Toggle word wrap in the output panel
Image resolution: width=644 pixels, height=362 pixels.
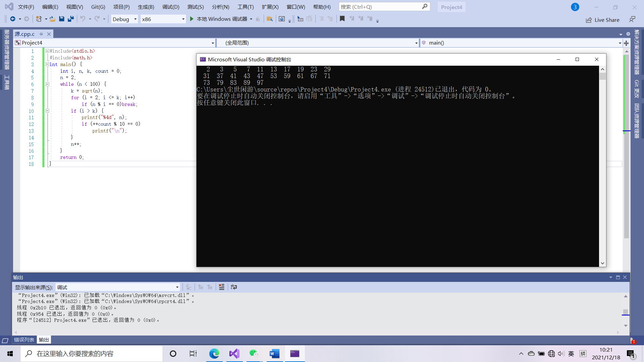234,287
